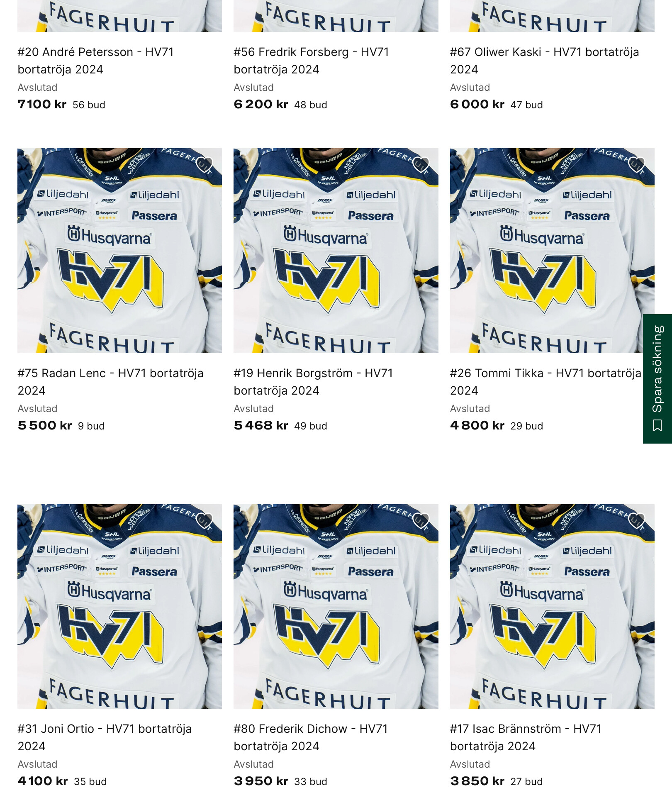Click the #17 Isac Brännström listing title
This screenshot has height=810, width=672.
point(526,737)
